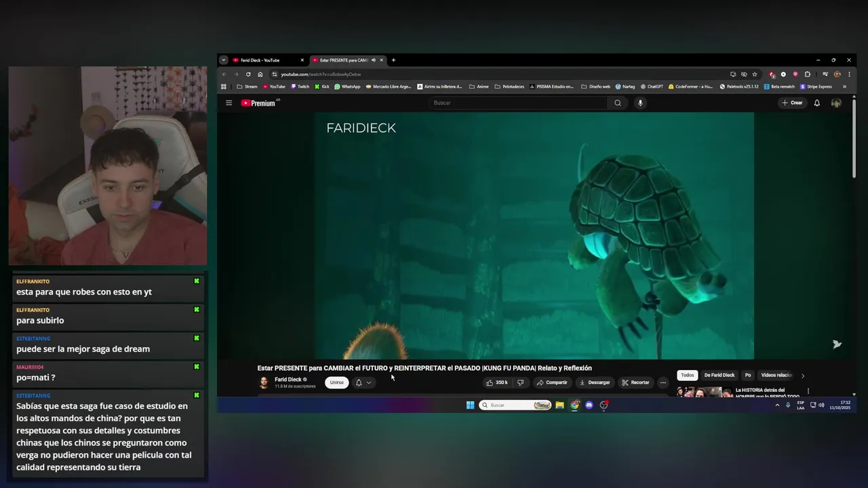Bookmark this page with star icon
Image resolution: width=868 pixels, height=488 pixels.
point(755,75)
